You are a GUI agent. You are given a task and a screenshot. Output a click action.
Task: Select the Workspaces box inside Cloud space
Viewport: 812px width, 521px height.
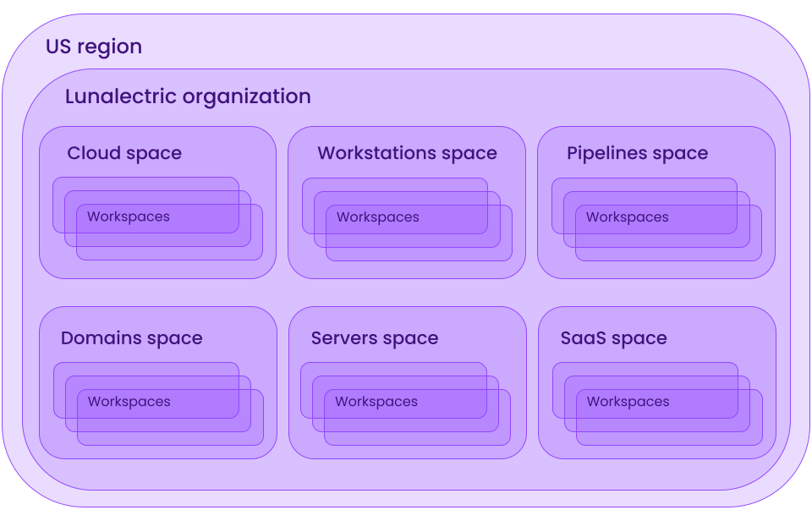[129, 217]
